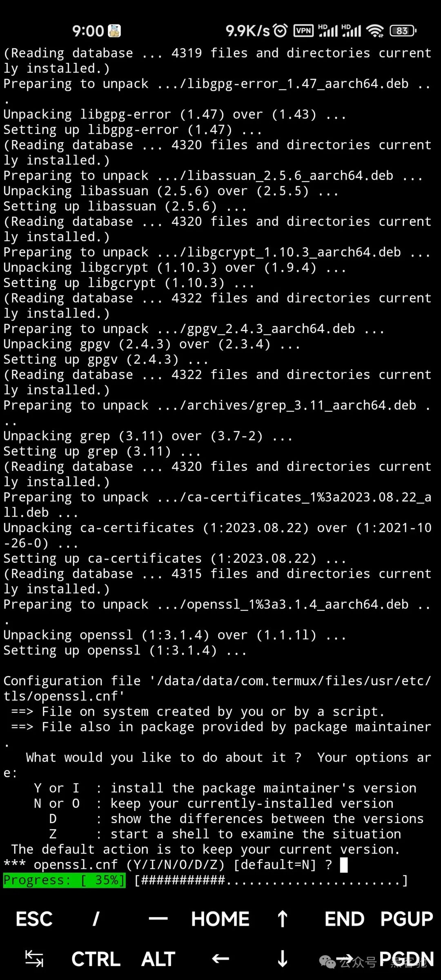The height and width of the screenshot is (980, 441).
Task: Tap the slash key in extra keys row
Action: click(x=96, y=920)
